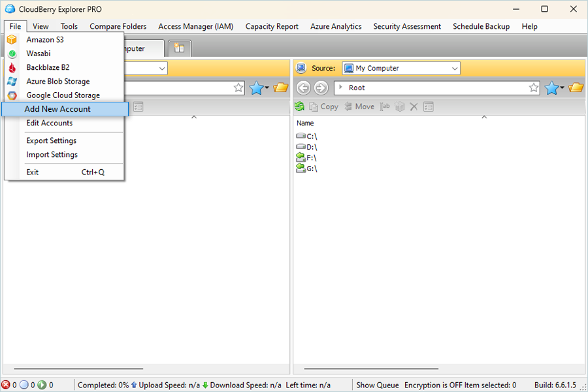The width and height of the screenshot is (588, 392).
Task: Open Schedule Backup from menu bar
Action: 481,26
